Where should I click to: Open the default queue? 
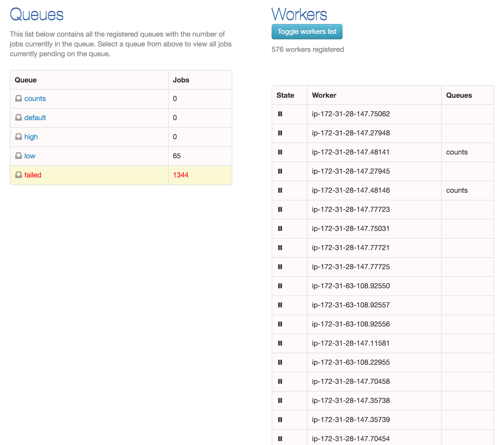35,118
